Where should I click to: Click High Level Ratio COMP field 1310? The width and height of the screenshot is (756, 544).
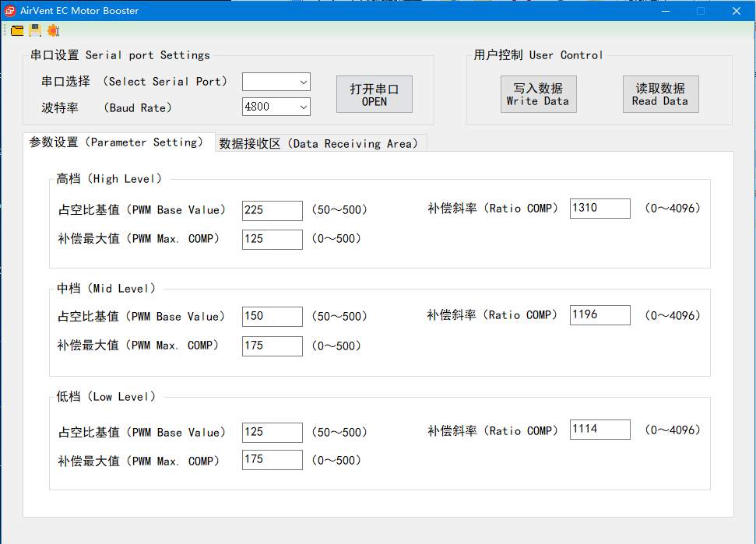pos(600,208)
